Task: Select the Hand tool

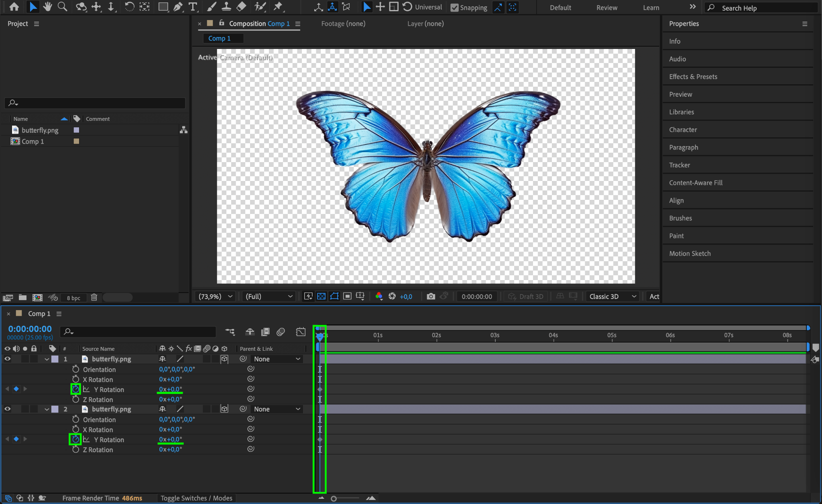Action: click(47, 7)
